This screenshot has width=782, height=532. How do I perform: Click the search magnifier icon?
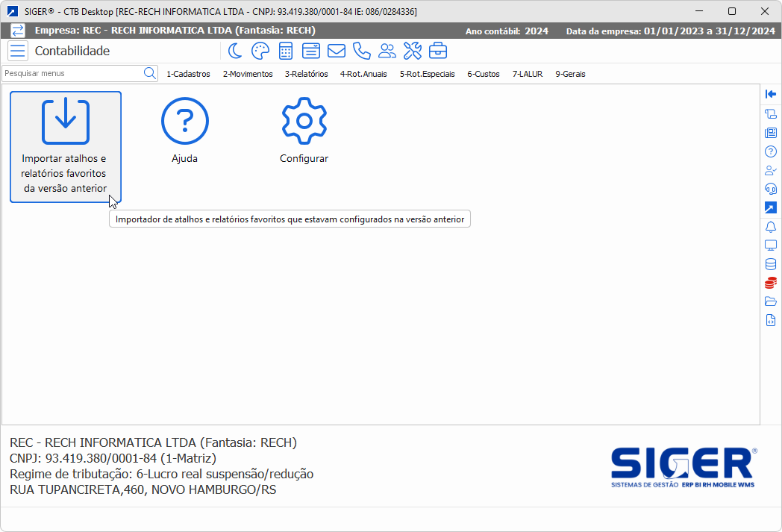click(x=150, y=73)
